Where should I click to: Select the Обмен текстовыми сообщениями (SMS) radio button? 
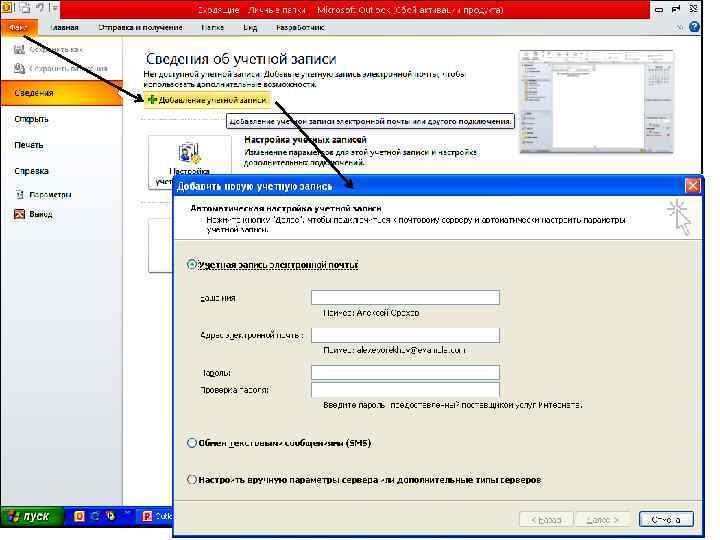[x=191, y=443]
